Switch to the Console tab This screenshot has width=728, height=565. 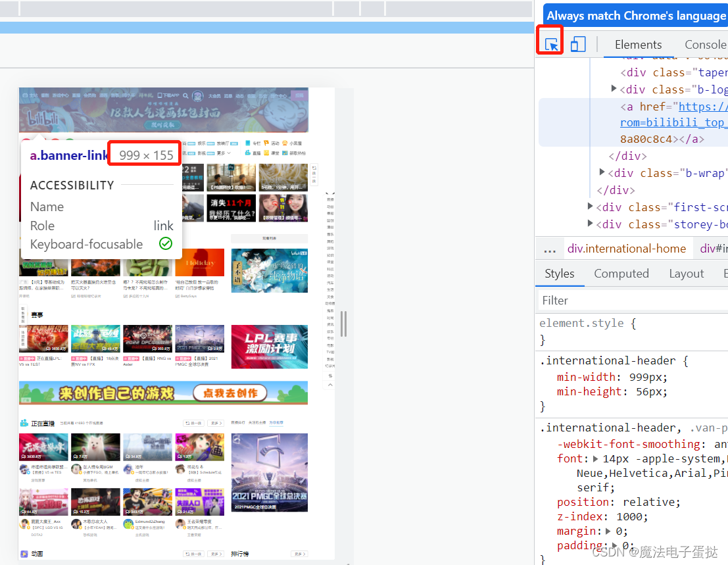point(706,45)
